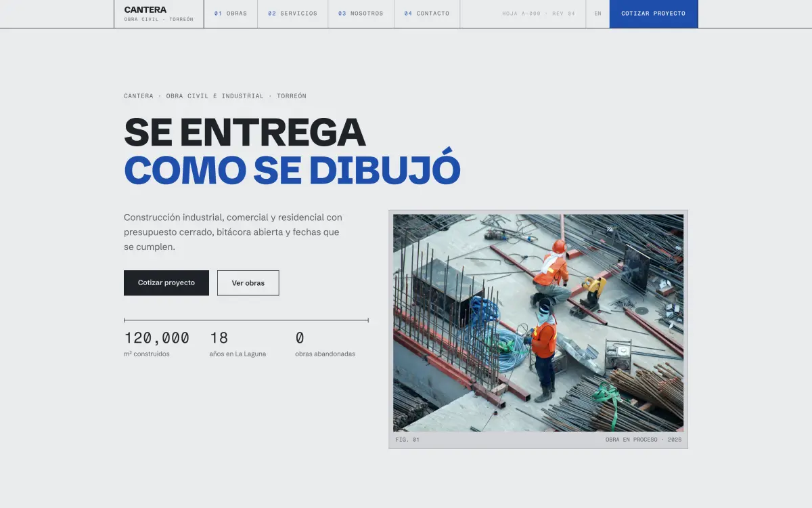
Task: Open the 04 Contacto menu item
Action: point(427,14)
